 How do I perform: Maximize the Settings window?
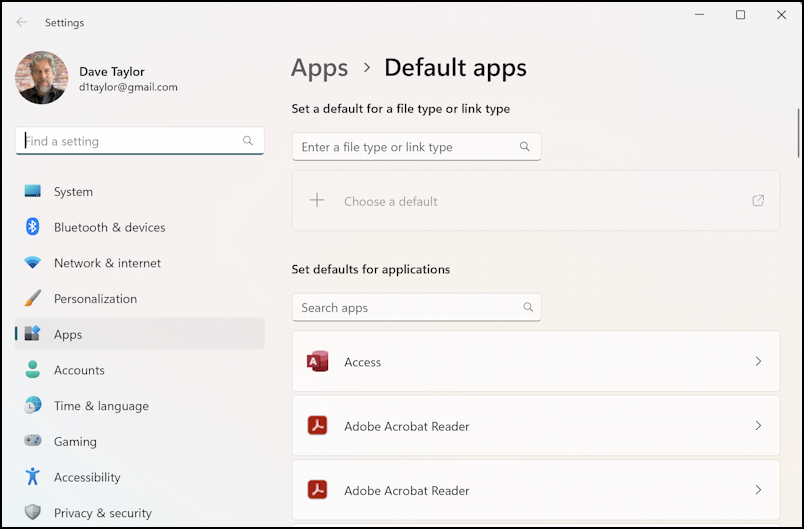point(740,15)
